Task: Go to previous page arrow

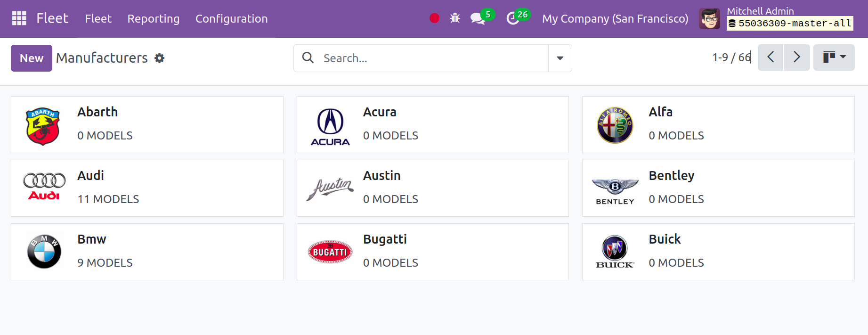Action: pos(771,57)
